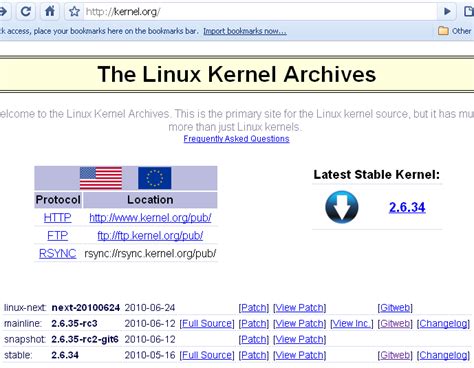The image size is (474, 368).
Task: Click Import bookmarks now link
Action: tap(245, 31)
